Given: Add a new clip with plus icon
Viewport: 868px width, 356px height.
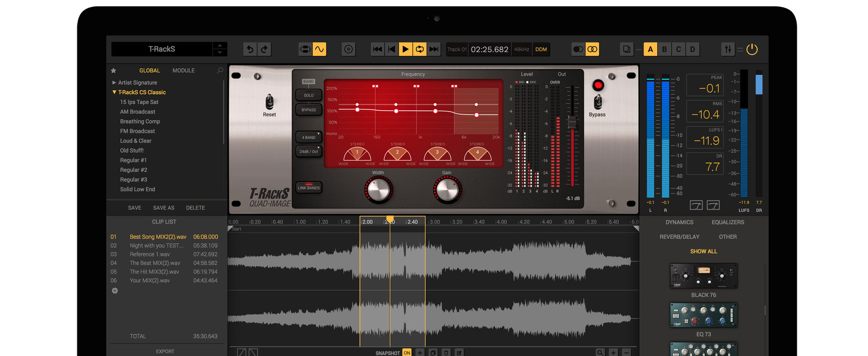Looking at the screenshot, I should point(115,291).
